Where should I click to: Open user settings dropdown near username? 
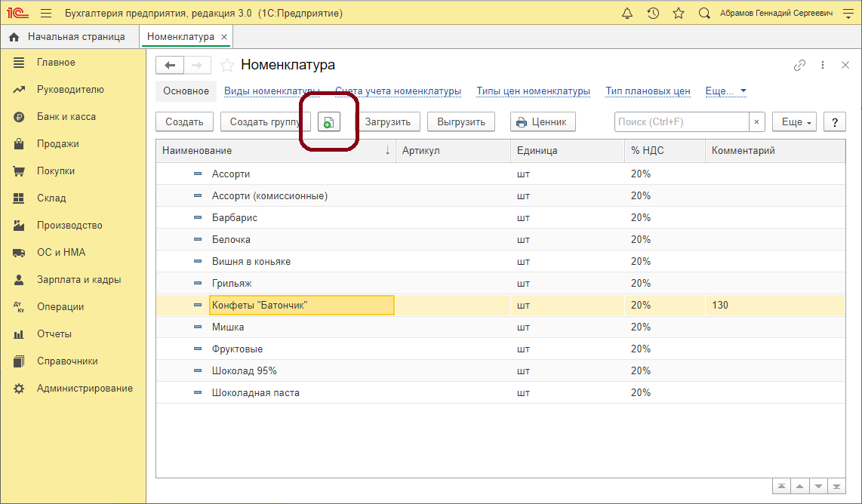click(x=848, y=14)
